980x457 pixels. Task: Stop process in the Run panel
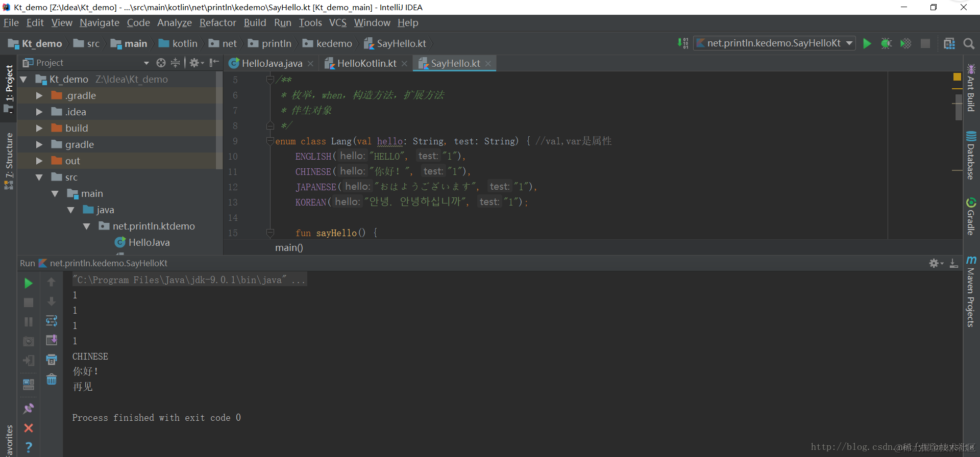point(29,302)
